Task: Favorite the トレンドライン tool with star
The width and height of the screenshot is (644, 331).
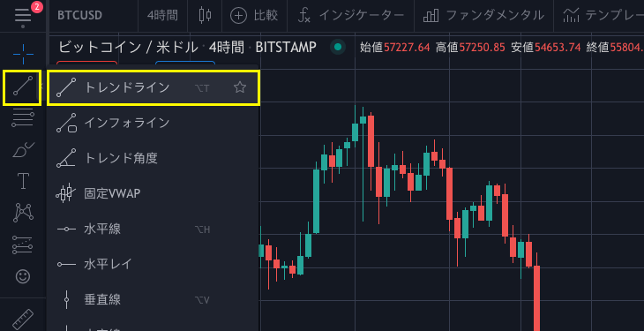Action: coord(240,87)
